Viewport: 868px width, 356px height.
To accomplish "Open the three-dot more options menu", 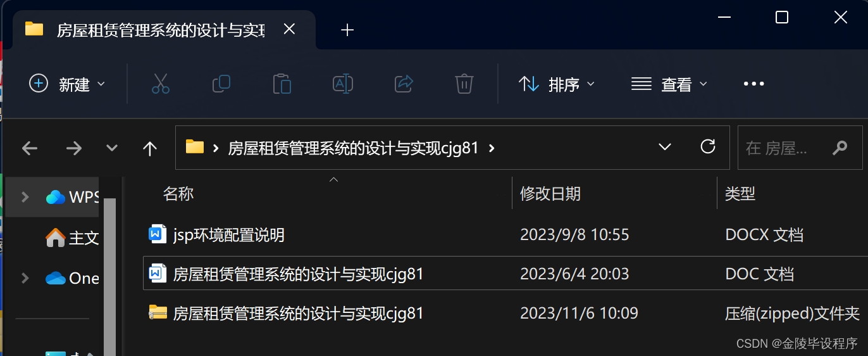I will click(x=754, y=84).
